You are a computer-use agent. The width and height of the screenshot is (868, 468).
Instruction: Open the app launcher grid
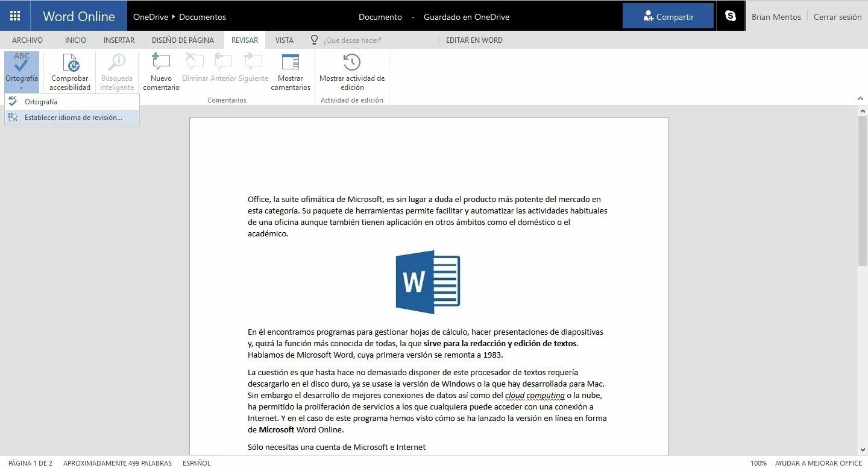point(15,16)
